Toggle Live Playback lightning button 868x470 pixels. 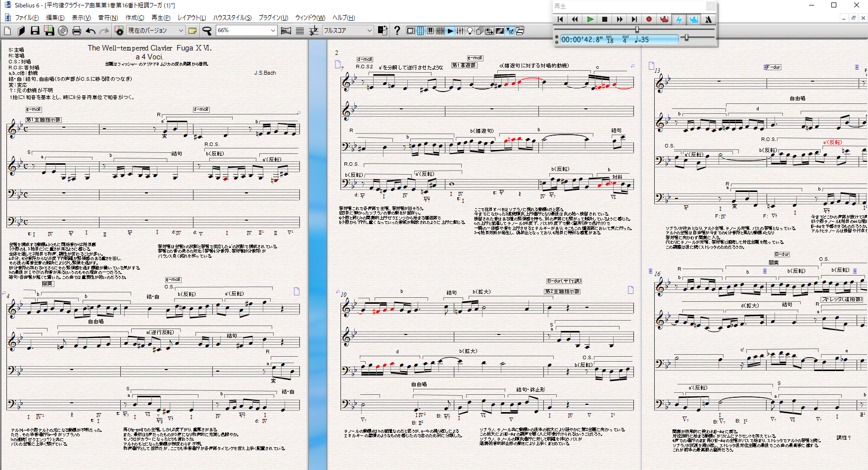[679, 19]
